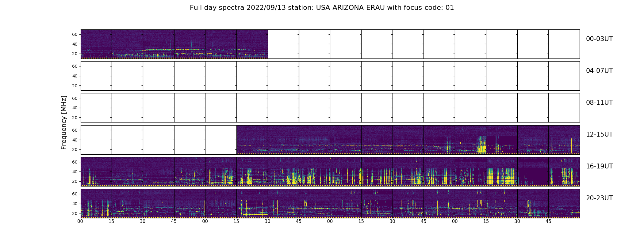The height and width of the screenshot is (245, 644).
Task: Click the 60 tick of the 04-07UT row
Action: (x=75, y=66)
